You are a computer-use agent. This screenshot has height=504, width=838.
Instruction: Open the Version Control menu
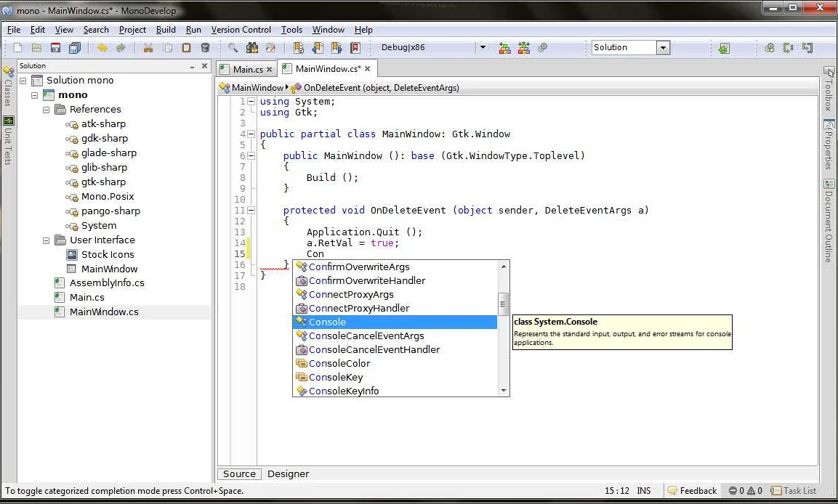coord(241,30)
